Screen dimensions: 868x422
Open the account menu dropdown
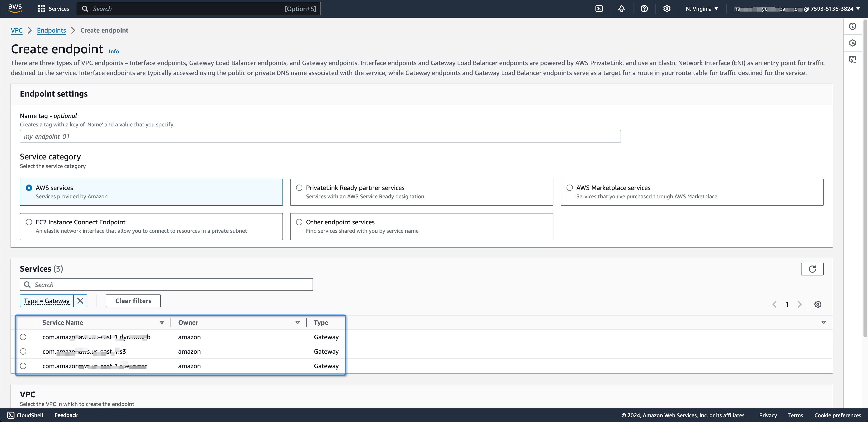click(797, 9)
